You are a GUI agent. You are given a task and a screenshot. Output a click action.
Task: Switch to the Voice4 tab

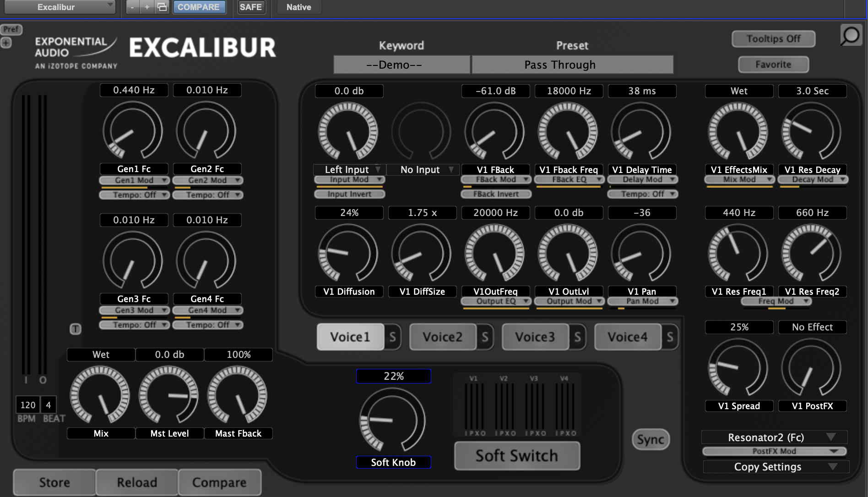pyautogui.click(x=628, y=337)
